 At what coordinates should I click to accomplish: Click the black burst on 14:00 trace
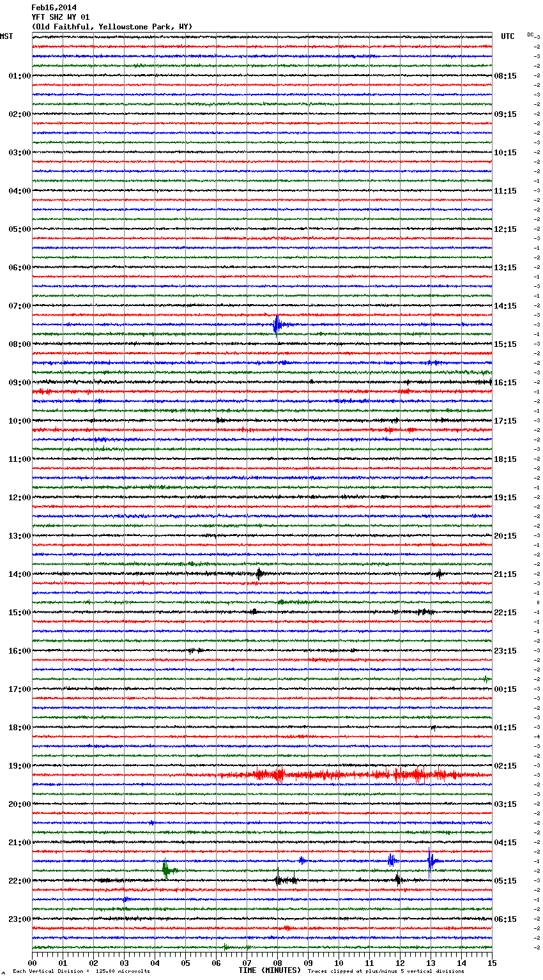[259, 574]
